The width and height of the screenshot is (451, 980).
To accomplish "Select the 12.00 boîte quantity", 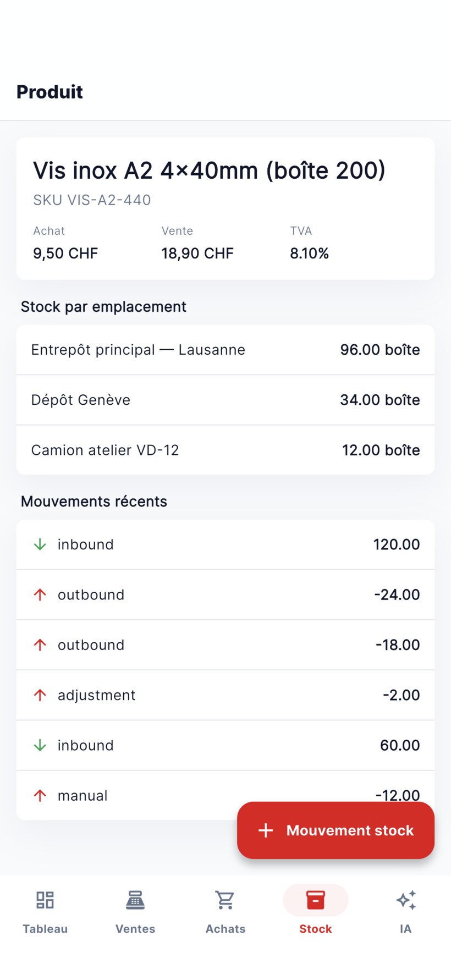I will pos(381,450).
